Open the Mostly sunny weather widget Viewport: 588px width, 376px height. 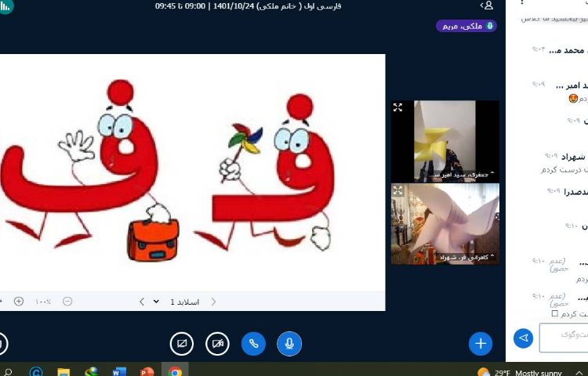(x=519, y=373)
